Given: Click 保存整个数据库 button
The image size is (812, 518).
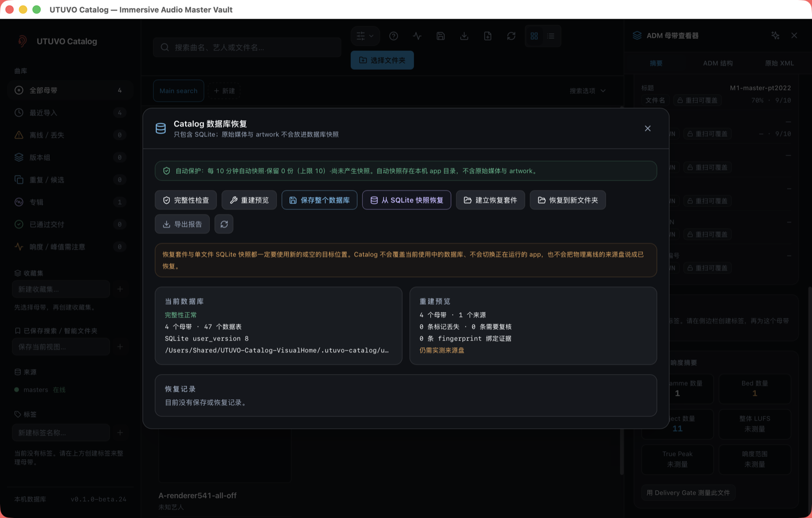Looking at the screenshot, I should (319, 200).
